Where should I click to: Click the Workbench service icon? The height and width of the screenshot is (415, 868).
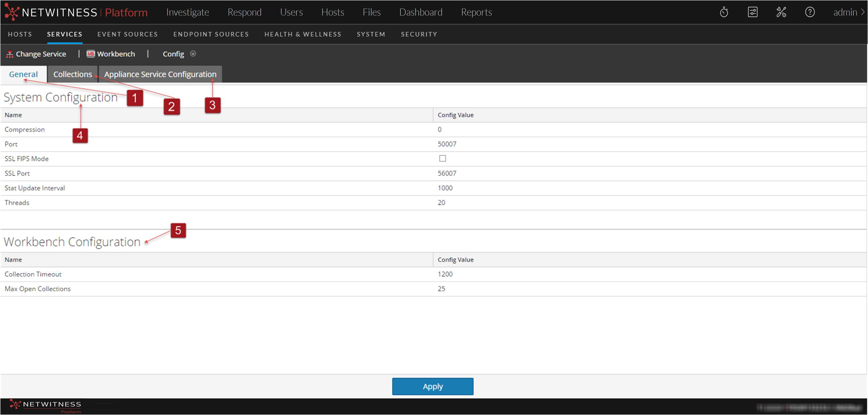pos(91,54)
